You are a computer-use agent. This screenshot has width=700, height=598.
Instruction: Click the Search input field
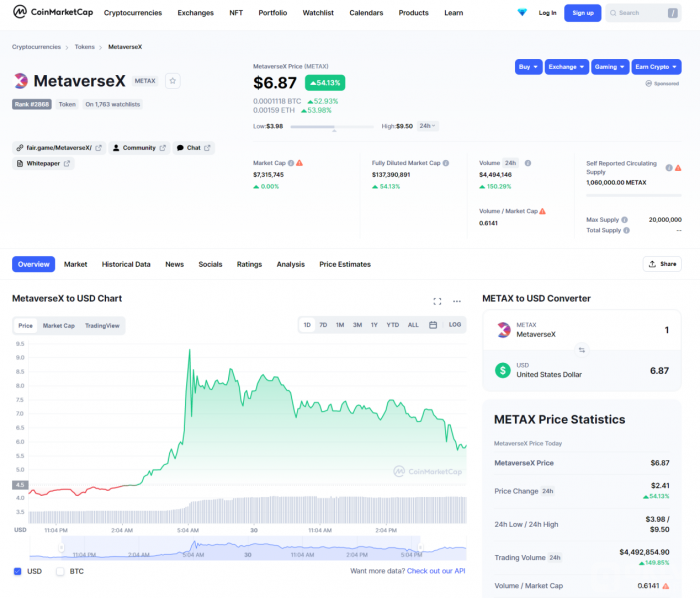click(643, 13)
